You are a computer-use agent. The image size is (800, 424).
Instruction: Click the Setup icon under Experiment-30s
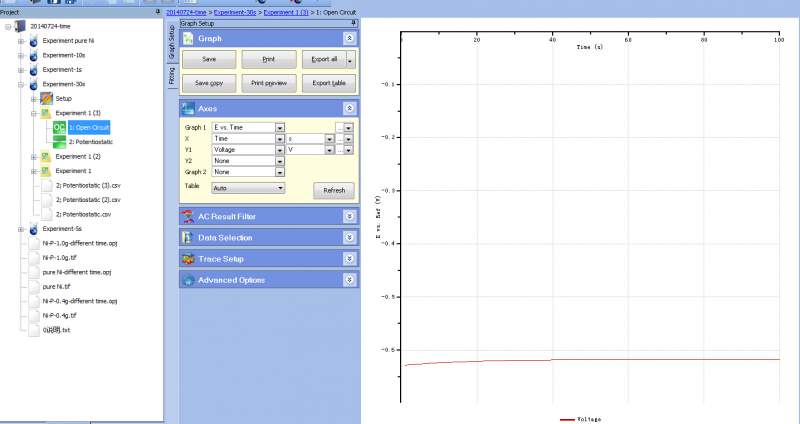(x=46, y=98)
